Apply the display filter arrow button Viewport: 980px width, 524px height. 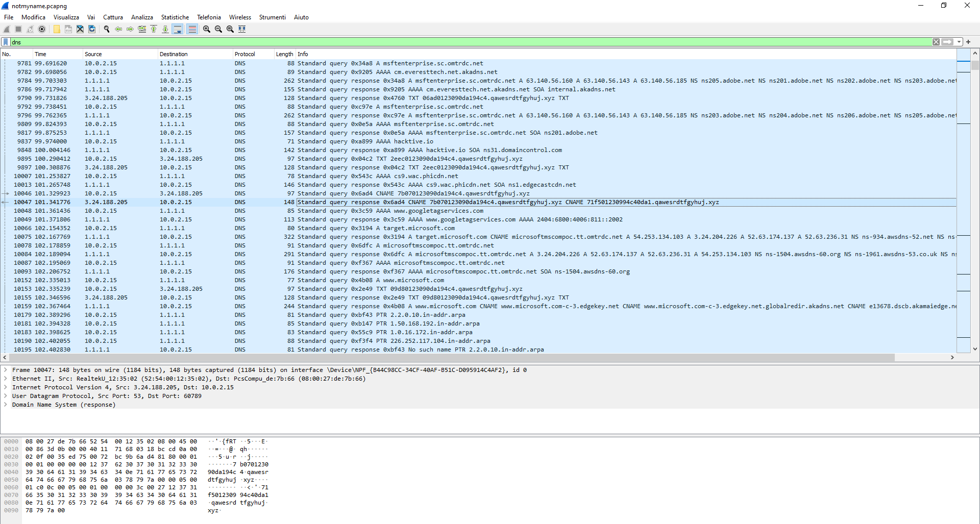point(947,42)
